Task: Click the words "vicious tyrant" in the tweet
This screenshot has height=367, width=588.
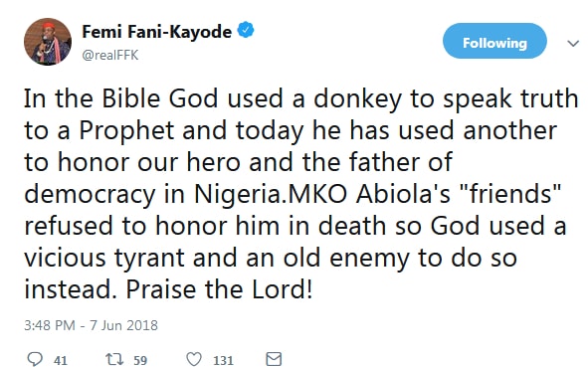Action: pyautogui.click(x=104, y=259)
